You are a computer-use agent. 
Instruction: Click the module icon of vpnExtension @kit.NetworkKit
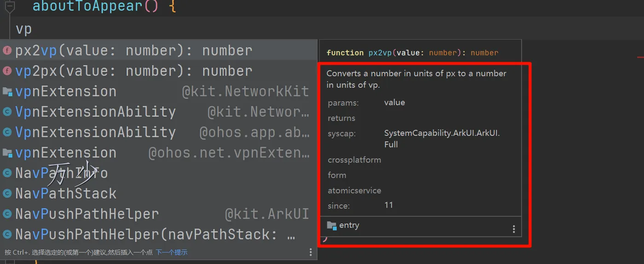pyautogui.click(x=7, y=92)
